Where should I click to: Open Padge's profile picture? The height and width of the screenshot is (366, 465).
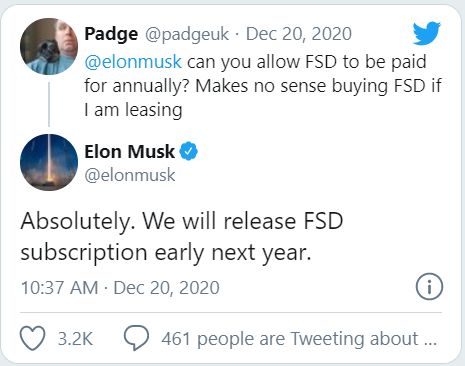49,46
